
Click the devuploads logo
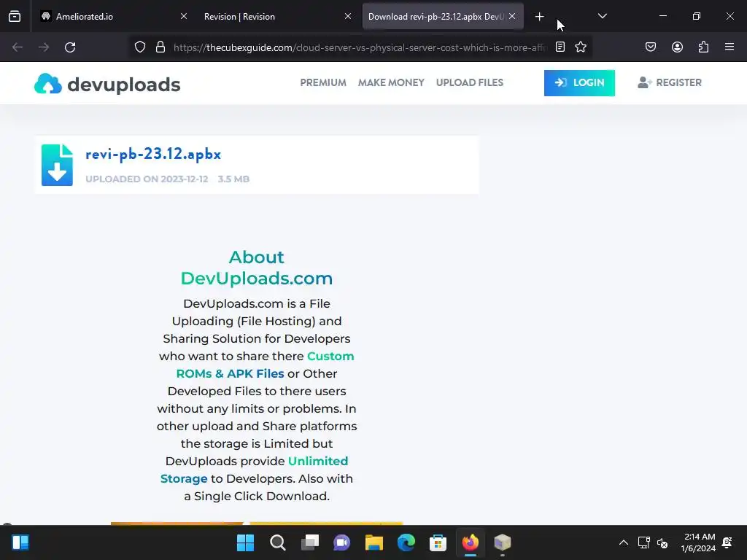pos(107,85)
